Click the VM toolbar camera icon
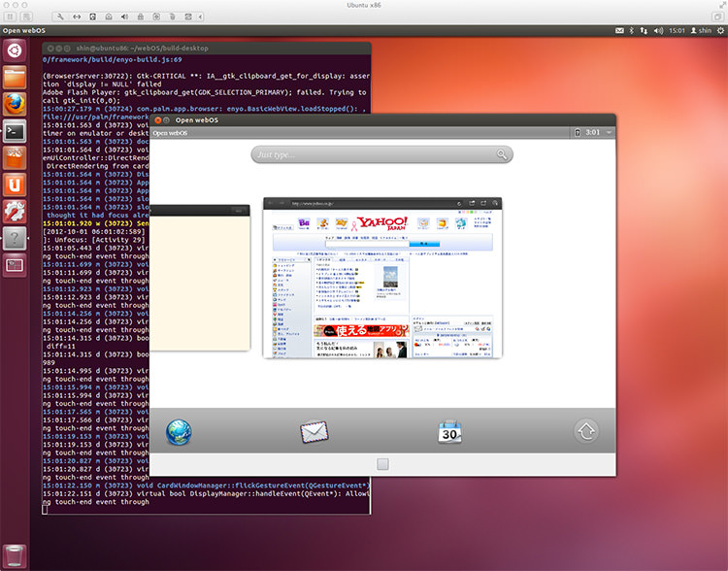This screenshot has width=728, height=571. 156,17
